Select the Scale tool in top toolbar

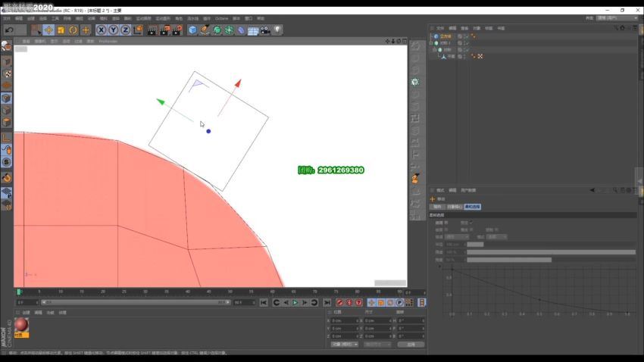click(x=61, y=30)
